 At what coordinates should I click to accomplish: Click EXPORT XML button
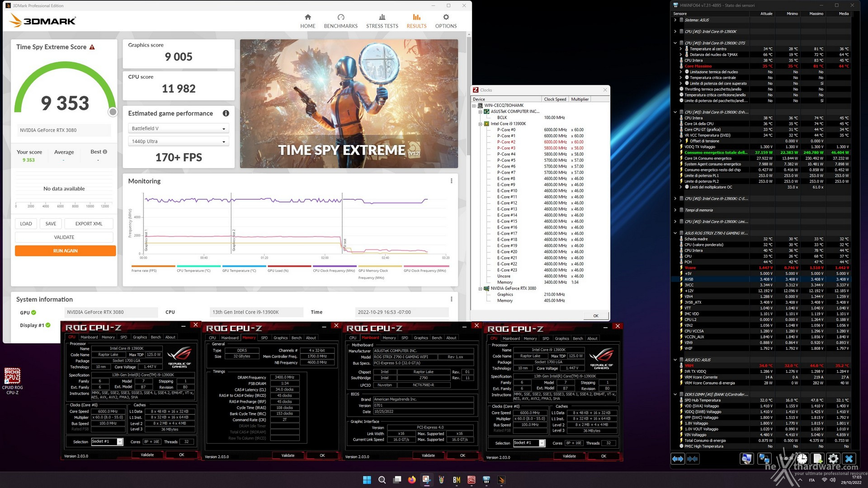[x=89, y=224]
